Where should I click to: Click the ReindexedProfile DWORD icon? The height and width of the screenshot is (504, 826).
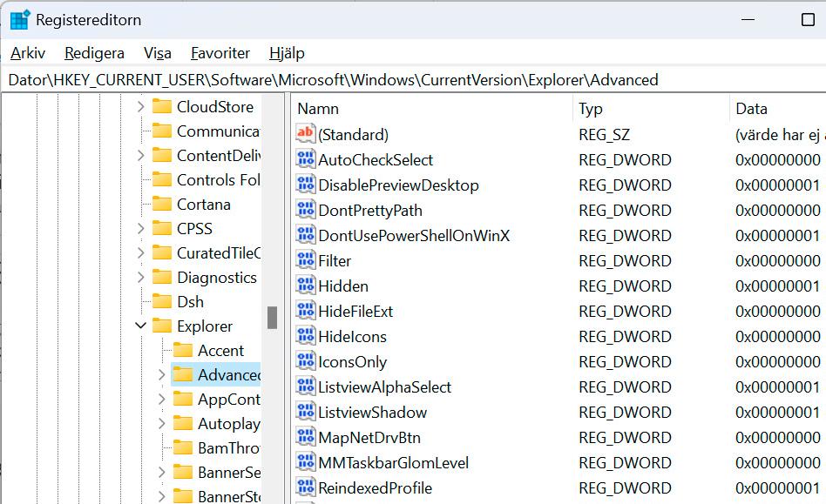click(306, 487)
